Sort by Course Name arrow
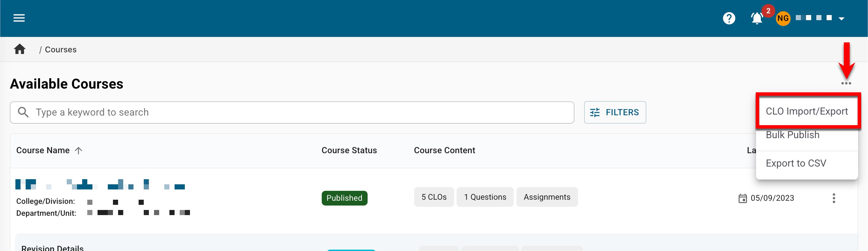The image size is (868, 251). click(x=78, y=150)
